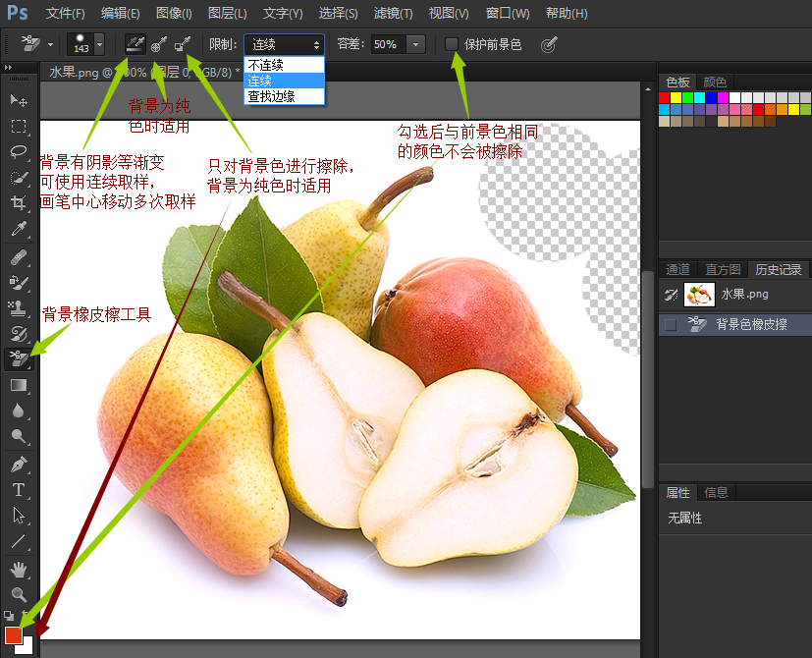Click the 容差 50% input field

pyautogui.click(x=389, y=44)
